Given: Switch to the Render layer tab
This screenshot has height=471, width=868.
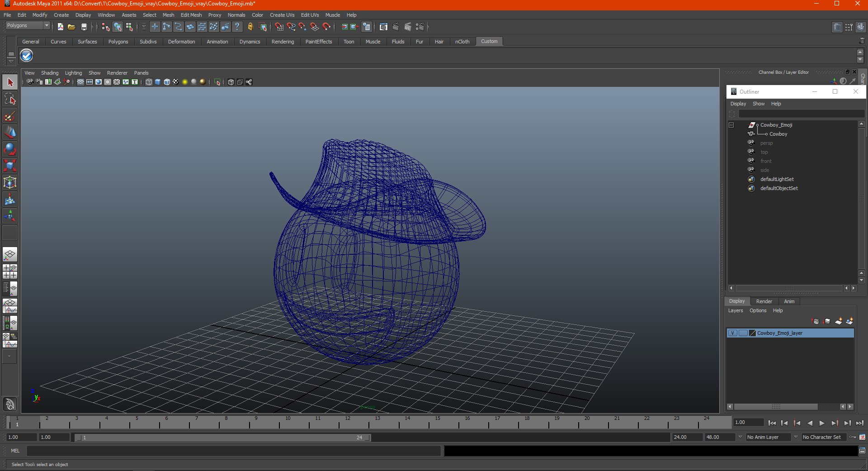Looking at the screenshot, I should click(764, 301).
